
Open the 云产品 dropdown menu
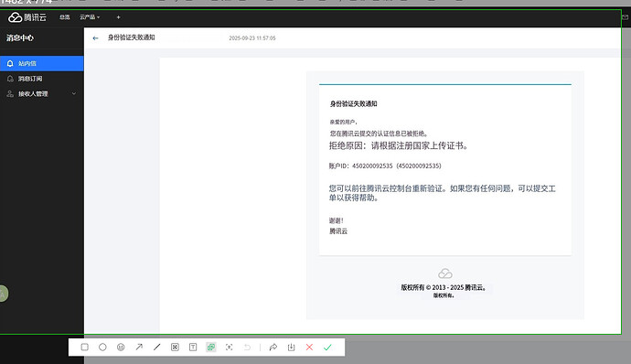click(90, 16)
